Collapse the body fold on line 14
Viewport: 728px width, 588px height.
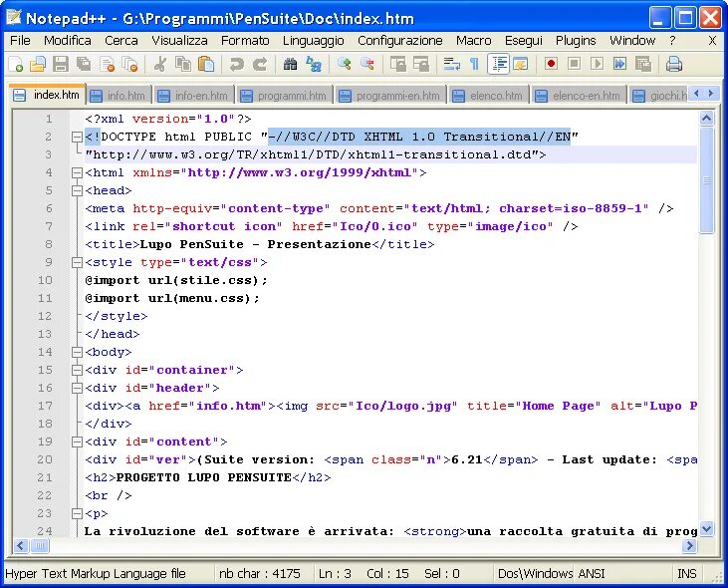(x=77, y=352)
